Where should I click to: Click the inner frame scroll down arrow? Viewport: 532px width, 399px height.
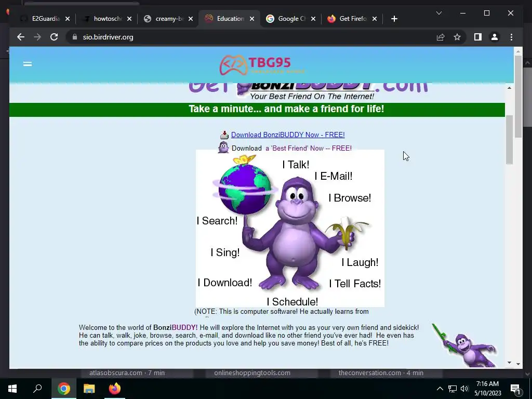tap(509, 363)
